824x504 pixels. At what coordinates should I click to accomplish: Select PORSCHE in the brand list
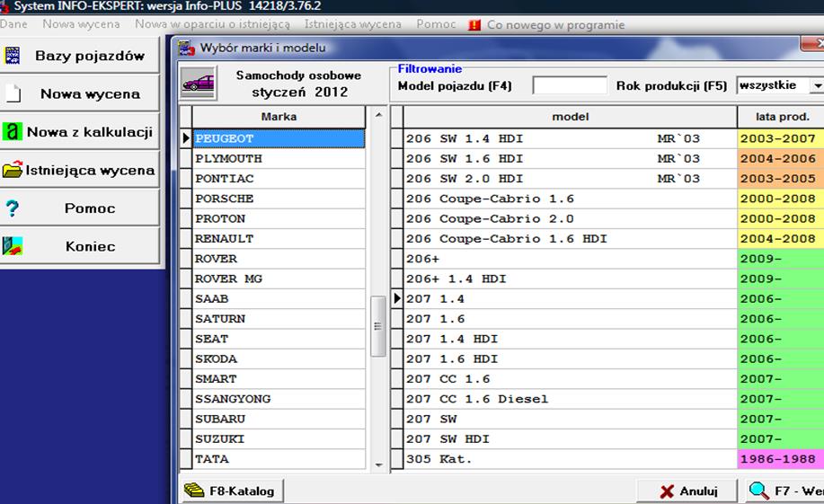(x=279, y=199)
